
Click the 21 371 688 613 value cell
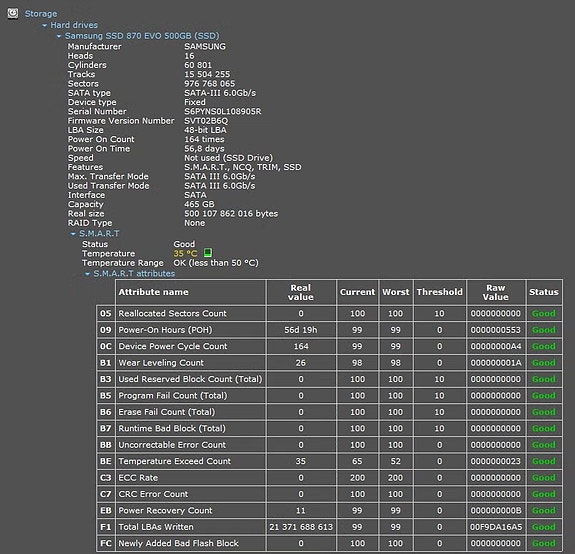[x=301, y=527]
